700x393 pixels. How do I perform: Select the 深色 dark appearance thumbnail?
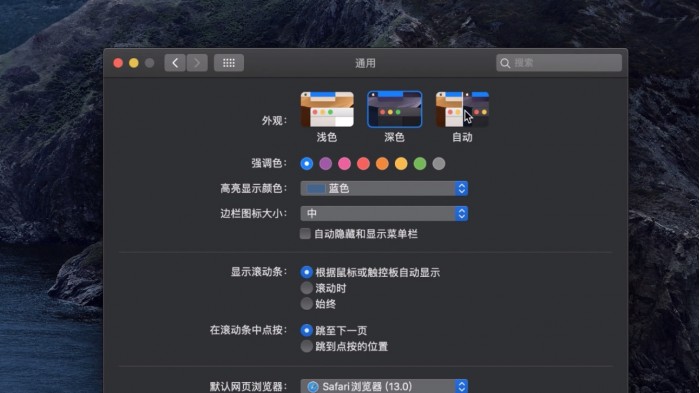pos(395,109)
